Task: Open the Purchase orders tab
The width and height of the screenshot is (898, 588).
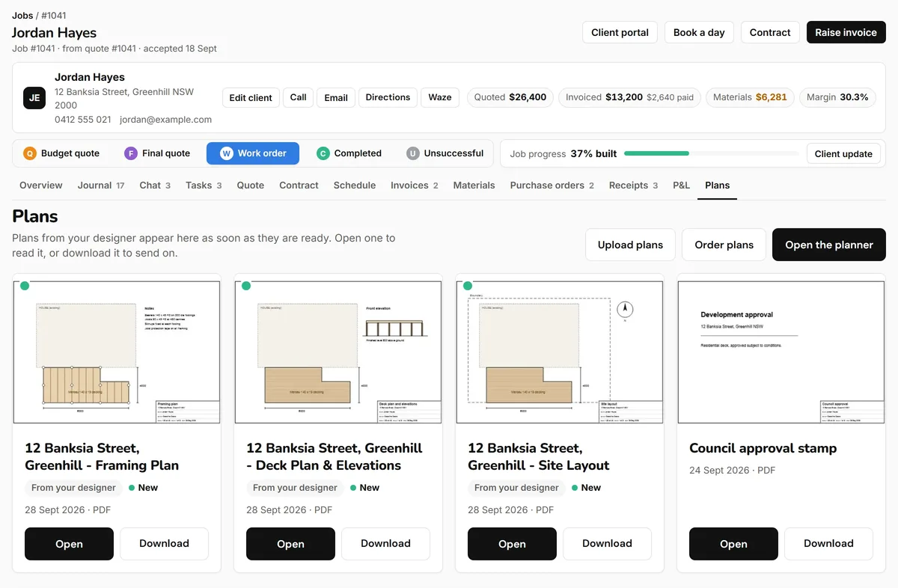Action: (x=552, y=186)
